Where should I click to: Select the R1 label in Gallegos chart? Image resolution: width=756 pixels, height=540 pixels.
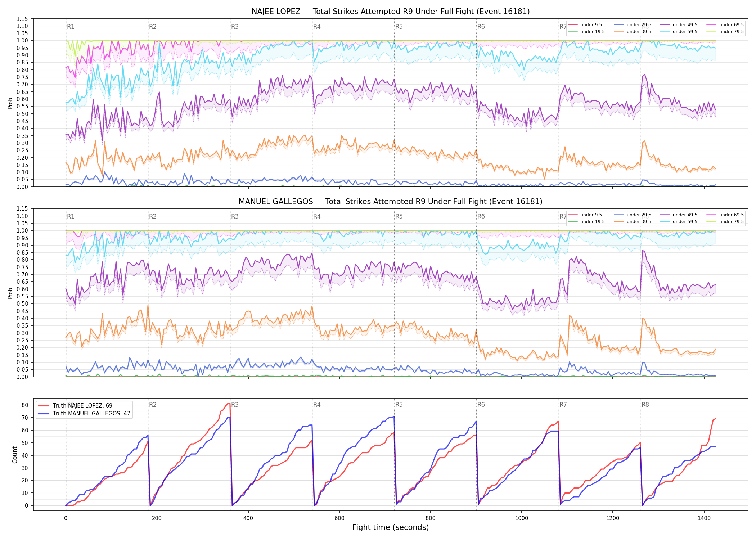(71, 216)
